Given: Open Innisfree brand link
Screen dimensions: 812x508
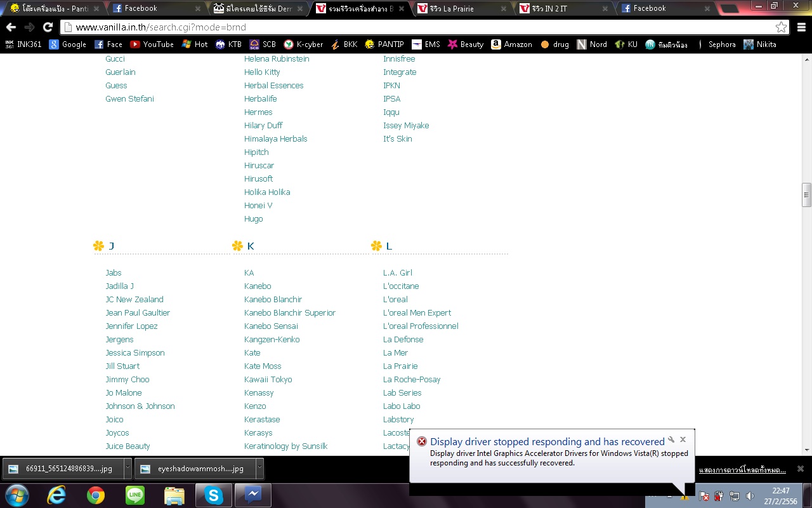Looking at the screenshot, I should [x=399, y=58].
